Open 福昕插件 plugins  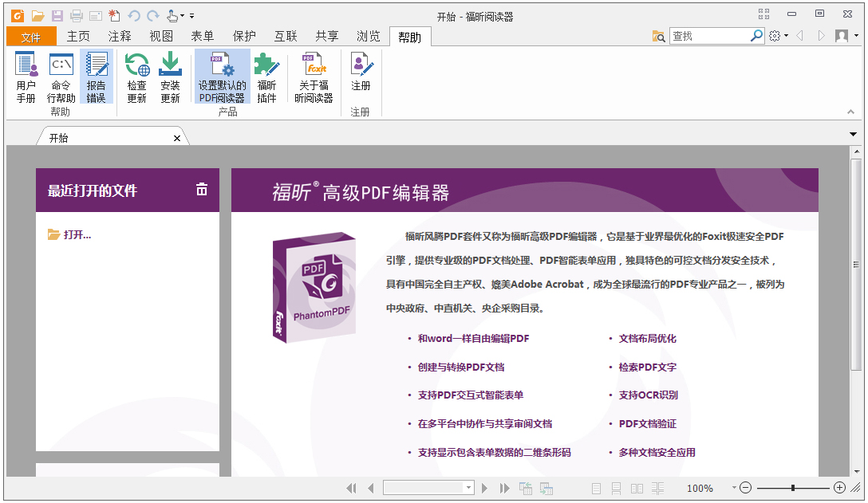(x=266, y=77)
